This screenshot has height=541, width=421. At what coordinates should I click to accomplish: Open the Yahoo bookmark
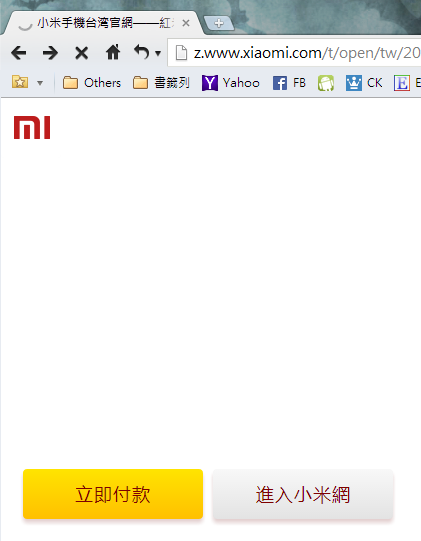coord(231,83)
